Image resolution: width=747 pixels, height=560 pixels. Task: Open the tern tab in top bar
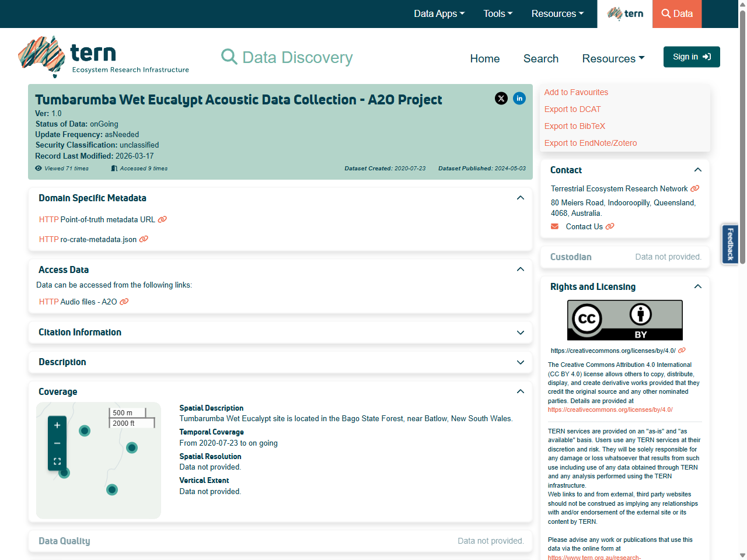pyautogui.click(x=625, y=13)
